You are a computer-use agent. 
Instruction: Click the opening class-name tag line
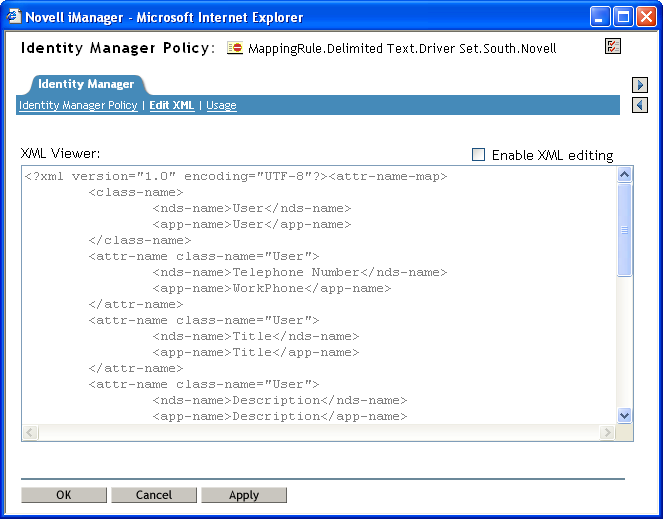pyautogui.click(x=136, y=192)
